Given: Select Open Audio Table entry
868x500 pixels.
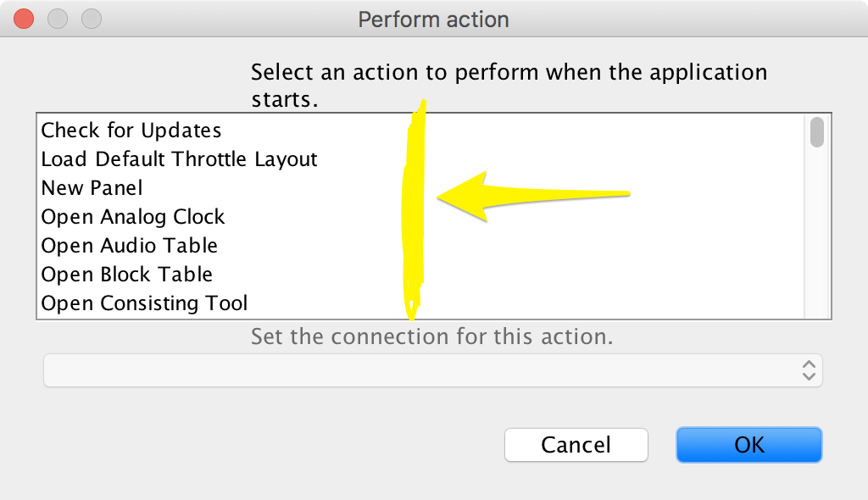Looking at the screenshot, I should click(x=130, y=246).
